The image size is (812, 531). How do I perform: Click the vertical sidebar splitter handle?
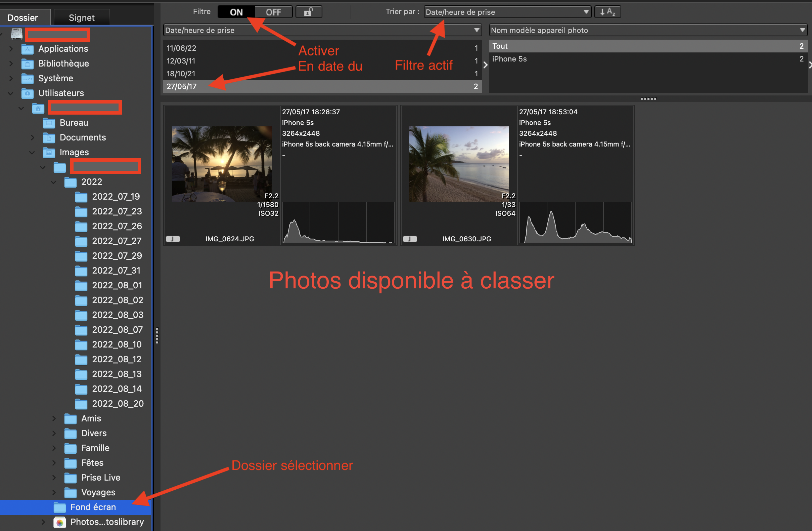pos(156,335)
